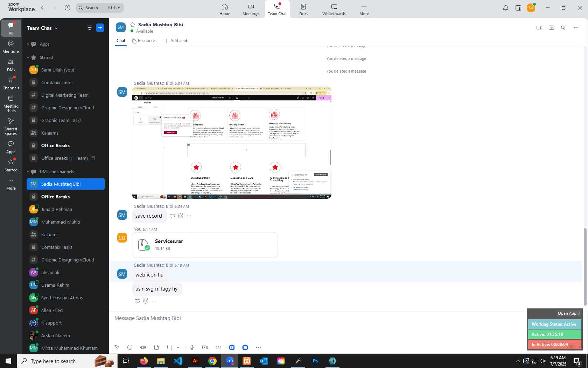Go back with the left arrow
Image resolution: width=588 pixels, height=368 pixels.
[x=42, y=8]
